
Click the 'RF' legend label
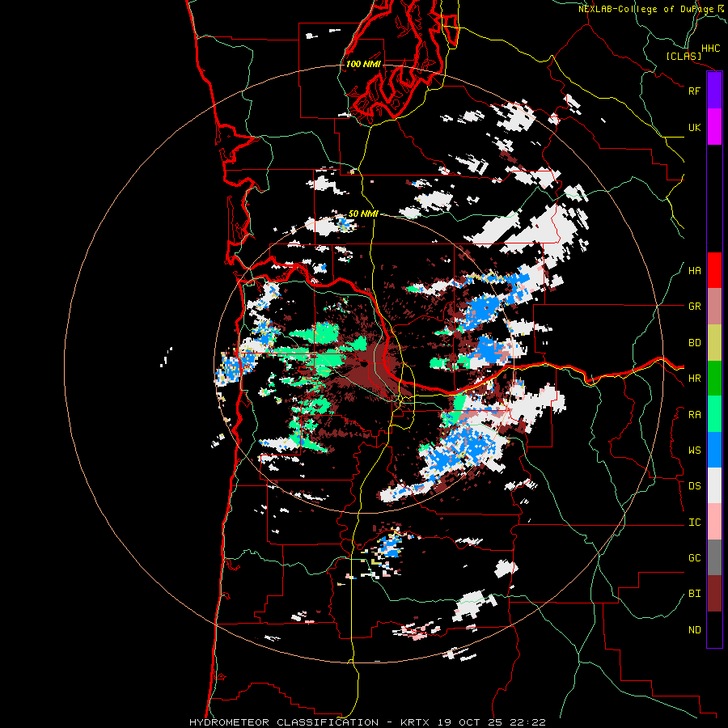[x=694, y=91]
